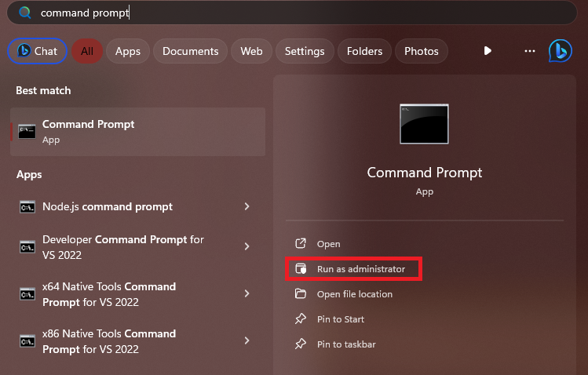Click Run as administrator
The height and width of the screenshot is (375, 588).
(x=360, y=269)
